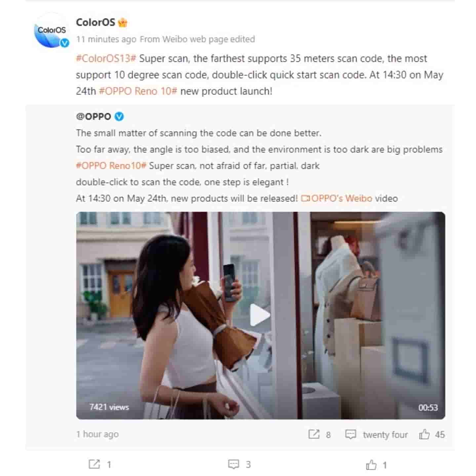Viewport: 476px width, 476px height.
Task: Click the '1 hour ago' timestamp of quoted post
Action: 97,434
